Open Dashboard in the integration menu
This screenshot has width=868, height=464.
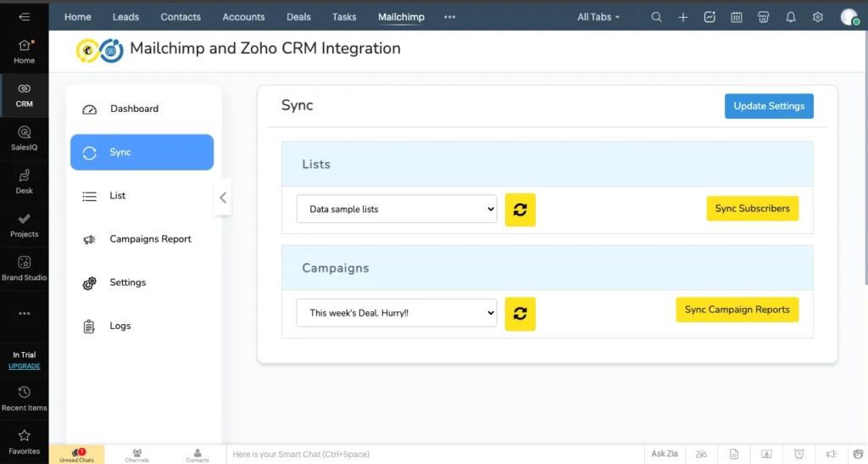click(x=142, y=109)
